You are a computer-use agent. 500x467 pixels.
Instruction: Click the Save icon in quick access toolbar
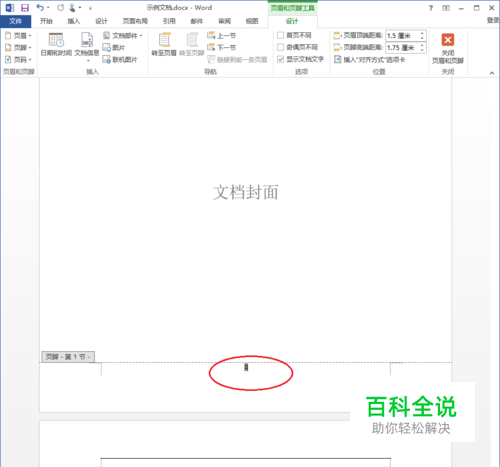[25, 8]
